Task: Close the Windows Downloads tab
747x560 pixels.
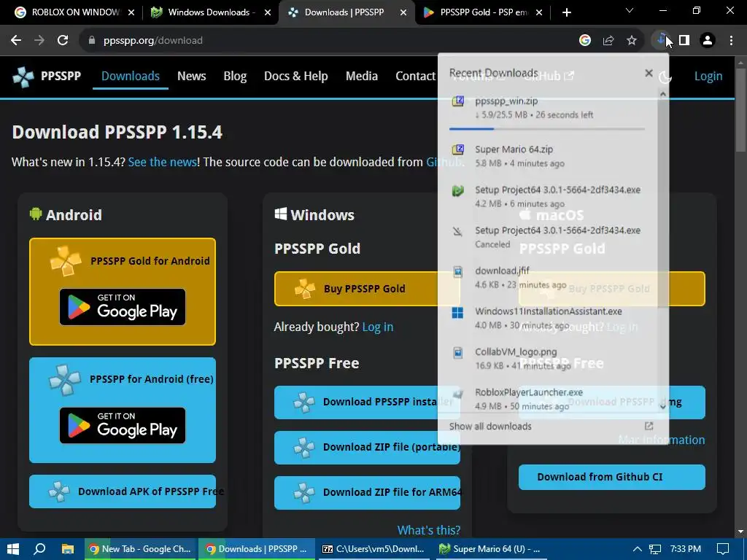Action: 268,13
